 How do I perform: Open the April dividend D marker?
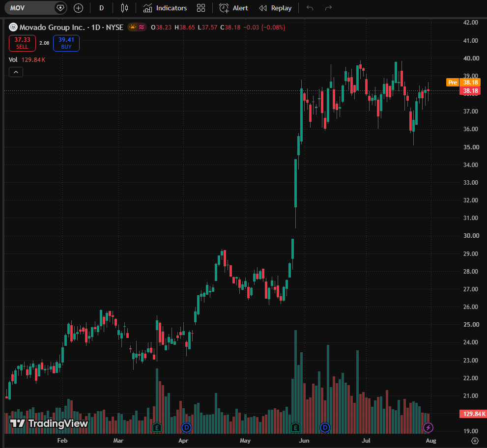point(186,428)
